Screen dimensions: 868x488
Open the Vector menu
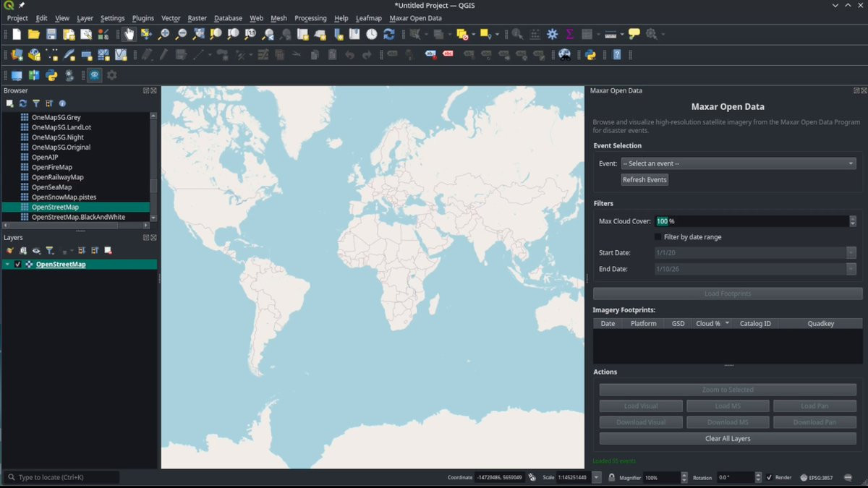171,18
